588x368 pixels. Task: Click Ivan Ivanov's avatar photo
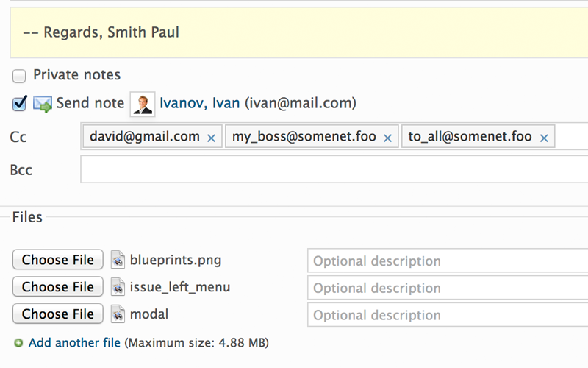tap(142, 104)
